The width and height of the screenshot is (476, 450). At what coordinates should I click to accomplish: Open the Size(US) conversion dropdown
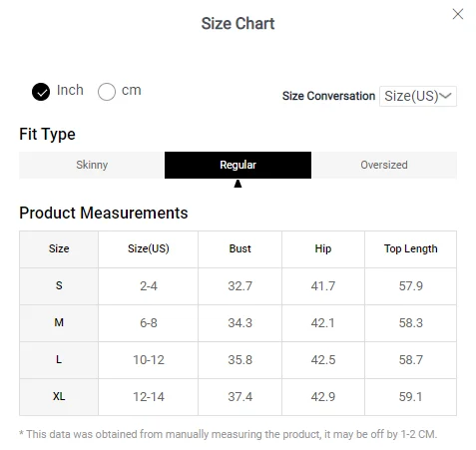(x=418, y=96)
